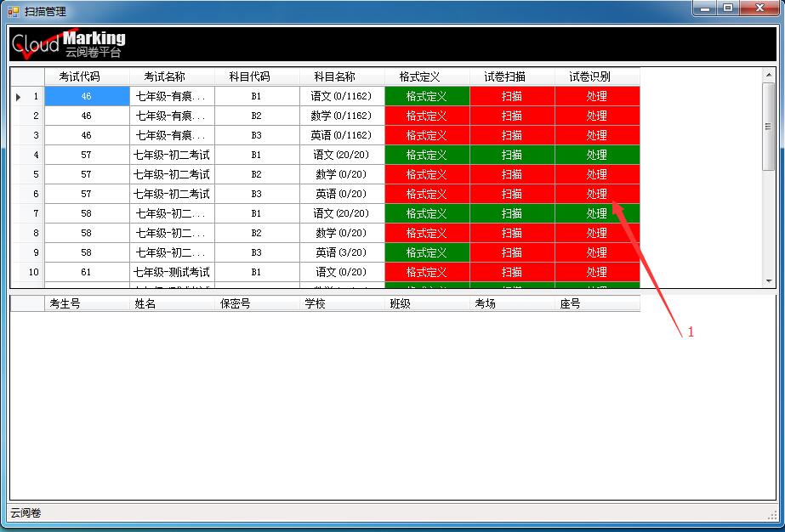Select row header number 5
This screenshot has height=532, width=785.
pos(27,174)
